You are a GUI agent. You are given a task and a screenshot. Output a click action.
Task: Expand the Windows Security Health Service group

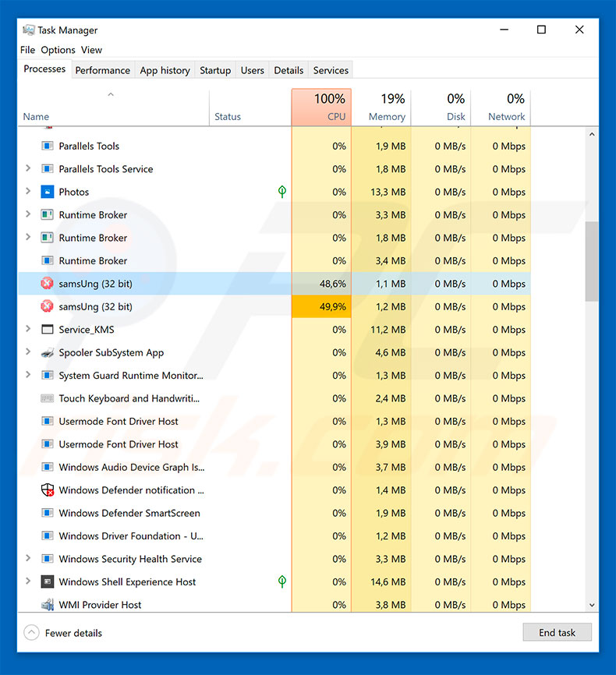click(28, 558)
